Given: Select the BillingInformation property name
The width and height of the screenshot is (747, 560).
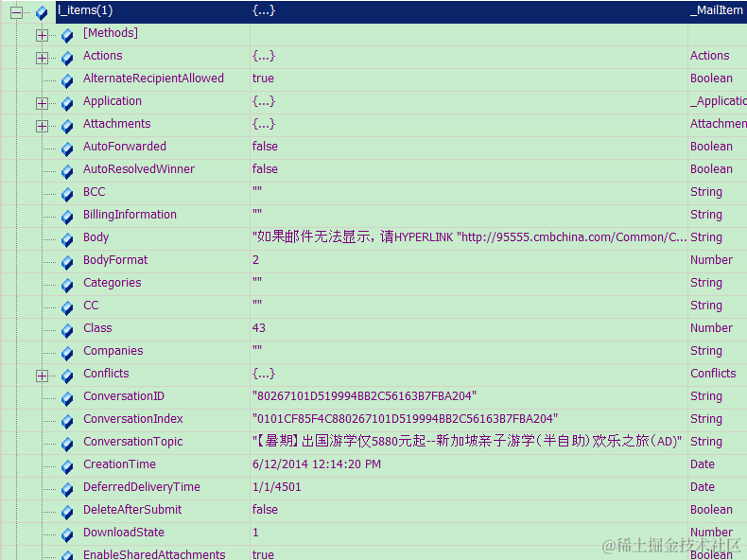Looking at the screenshot, I should tap(130, 215).
